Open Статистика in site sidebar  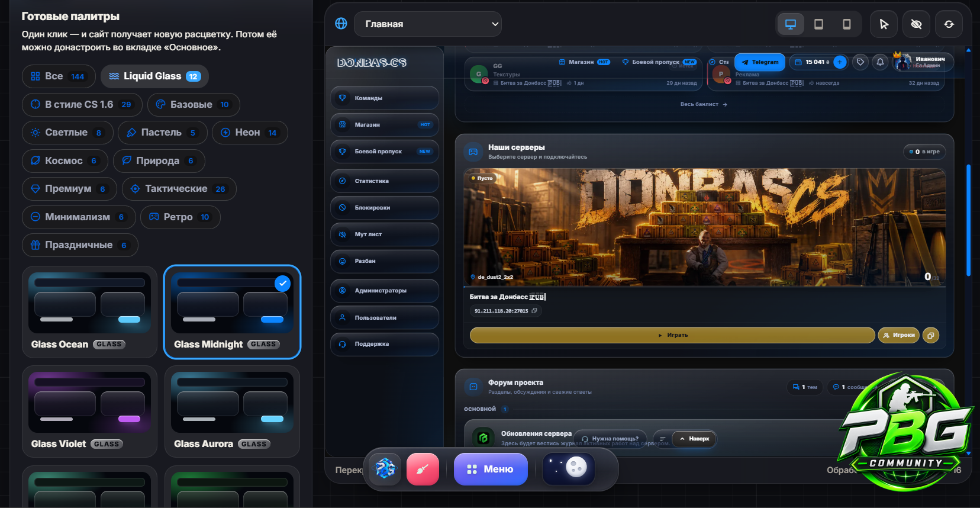(385, 181)
